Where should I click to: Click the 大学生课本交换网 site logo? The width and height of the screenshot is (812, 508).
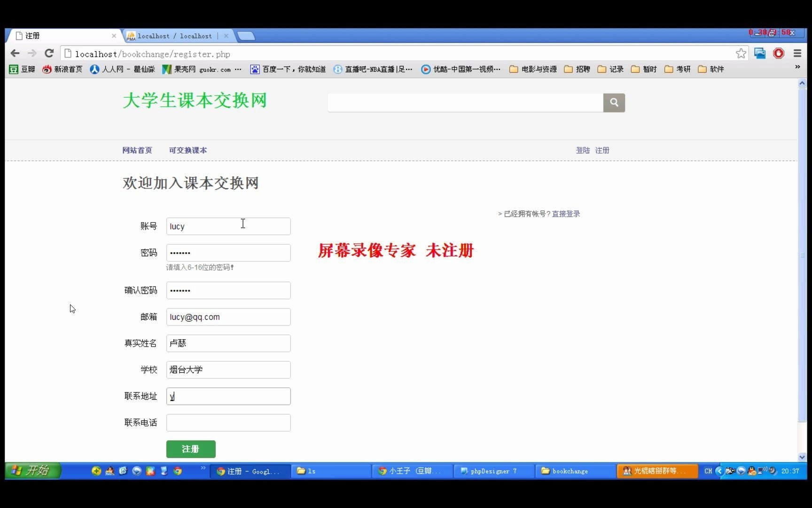pyautogui.click(x=195, y=100)
